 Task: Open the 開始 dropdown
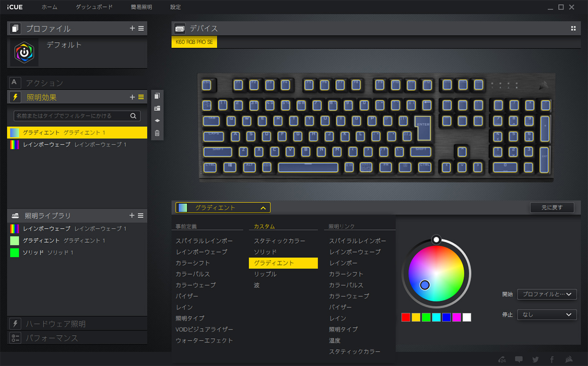(x=547, y=294)
